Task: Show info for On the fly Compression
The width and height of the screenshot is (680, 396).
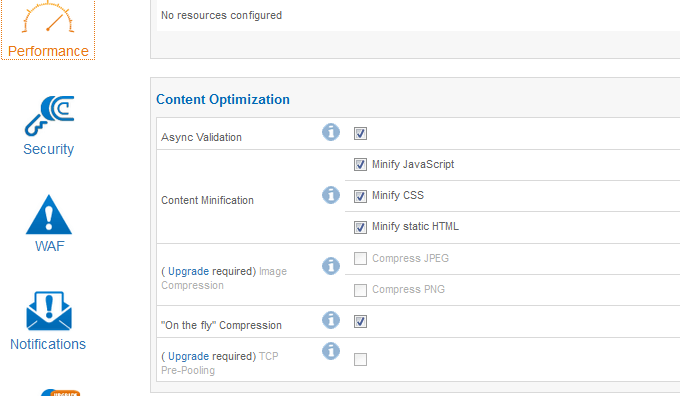Action: click(x=331, y=320)
